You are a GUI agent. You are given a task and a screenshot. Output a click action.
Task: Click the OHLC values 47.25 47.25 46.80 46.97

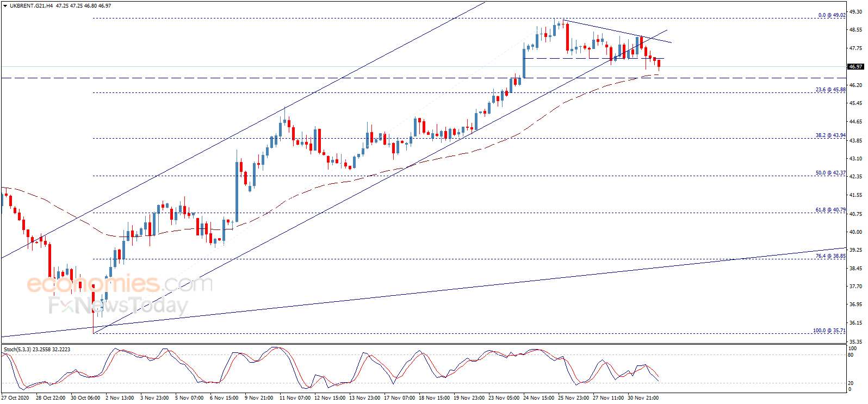(84, 6)
